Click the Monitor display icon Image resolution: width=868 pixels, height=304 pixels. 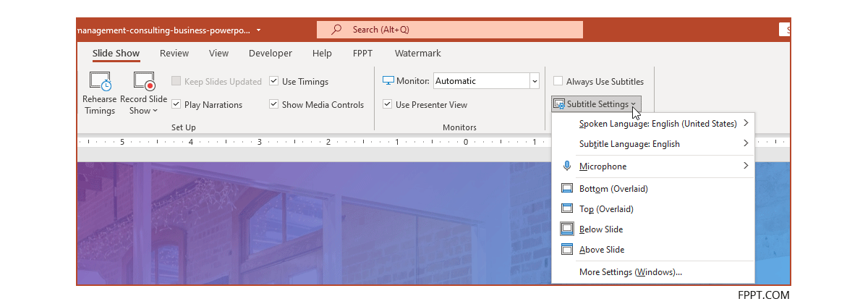(x=388, y=81)
